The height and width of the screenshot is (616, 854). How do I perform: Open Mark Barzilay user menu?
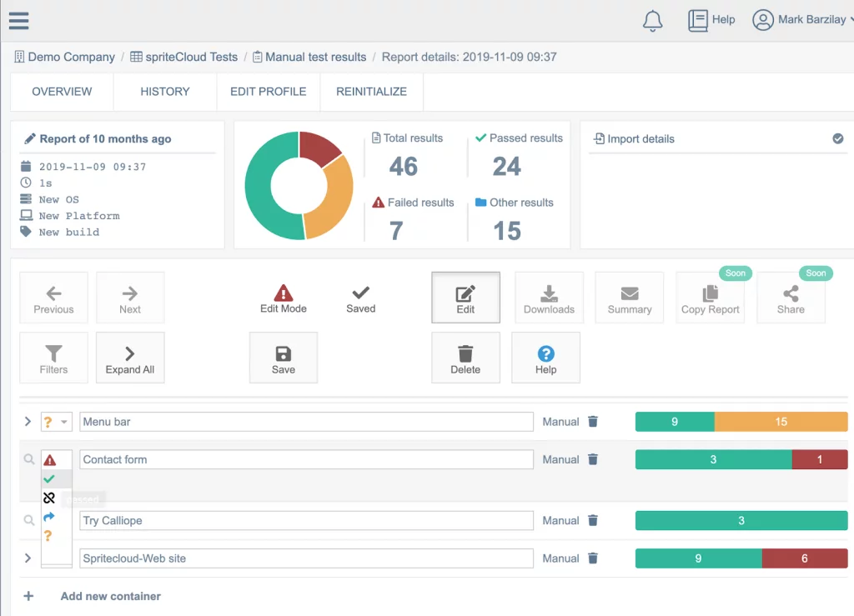799,20
